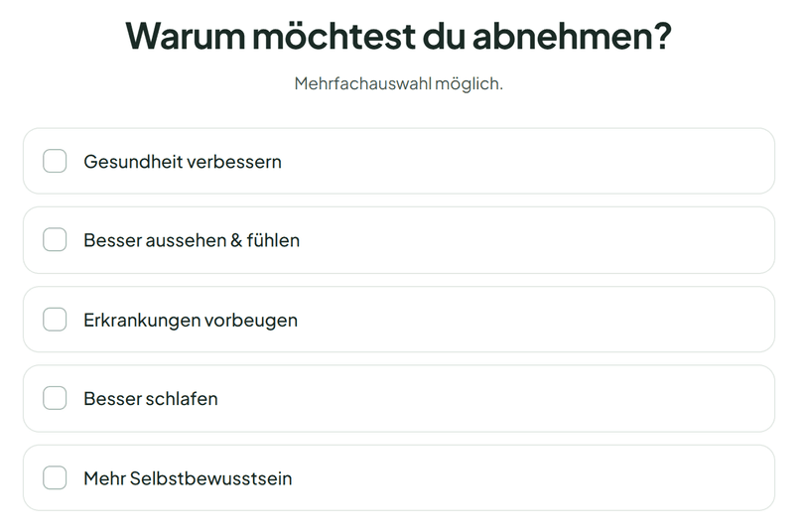Click the word 'möglich.' in the subtitle

[x=469, y=83]
